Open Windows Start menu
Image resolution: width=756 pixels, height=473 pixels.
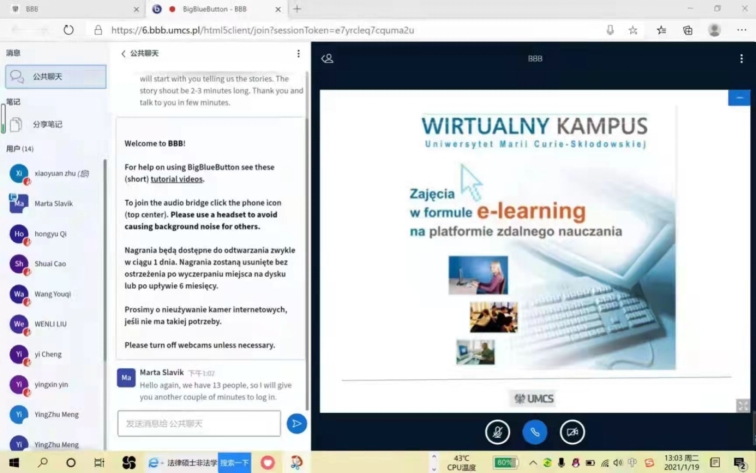point(13,463)
